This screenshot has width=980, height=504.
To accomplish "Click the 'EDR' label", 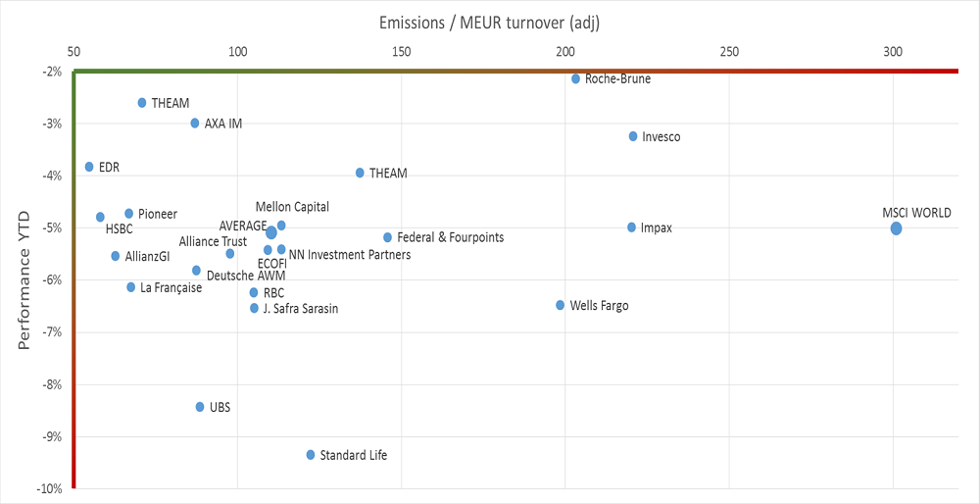I will (x=109, y=168).
